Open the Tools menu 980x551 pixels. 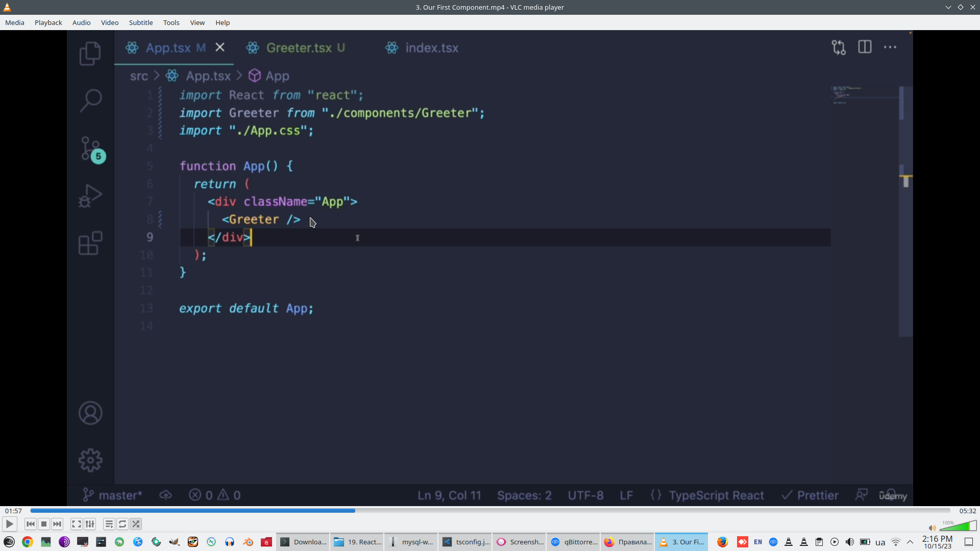coord(171,22)
